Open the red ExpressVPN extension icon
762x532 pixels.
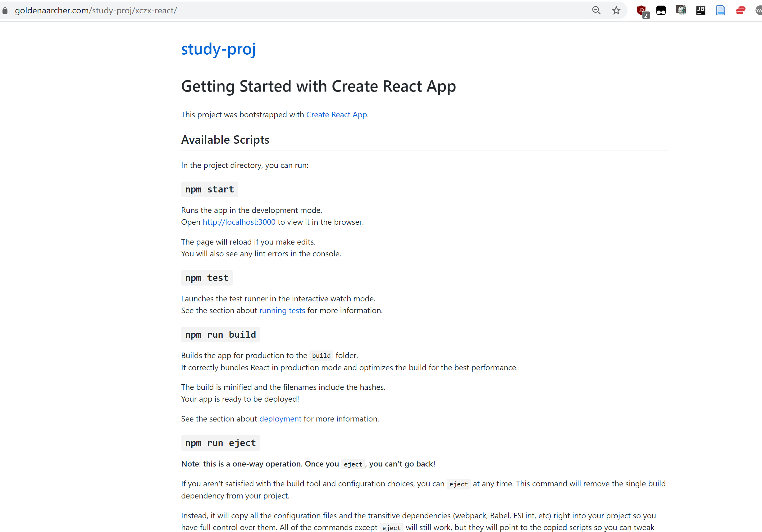tap(741, 11)
